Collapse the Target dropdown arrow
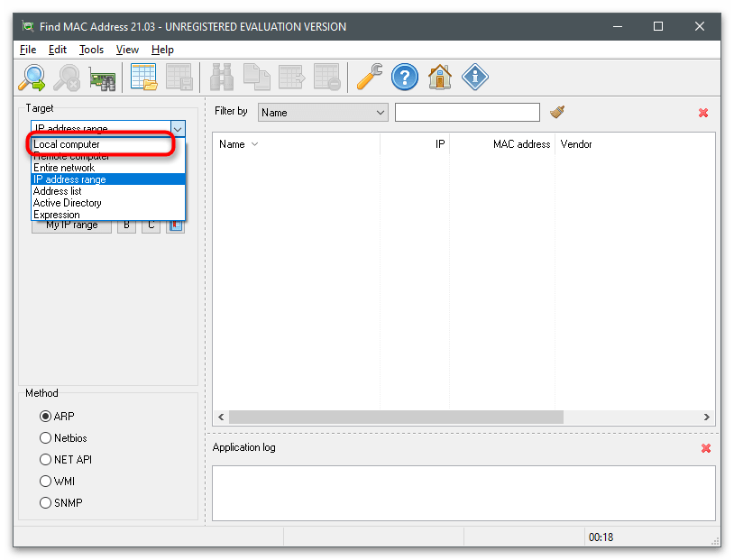Viewport: 734px width, 560px height. [178, 129]
